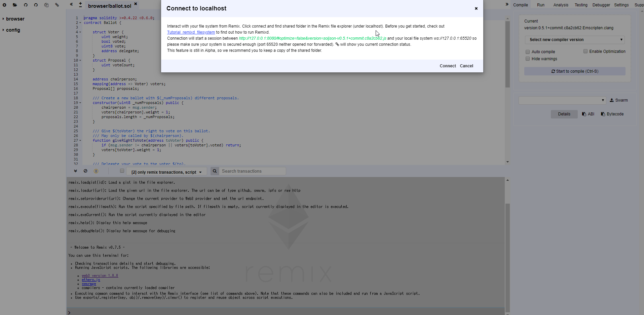644x315 pixels.
Task: Clear the terminal console
Action: tap(85, 171)
